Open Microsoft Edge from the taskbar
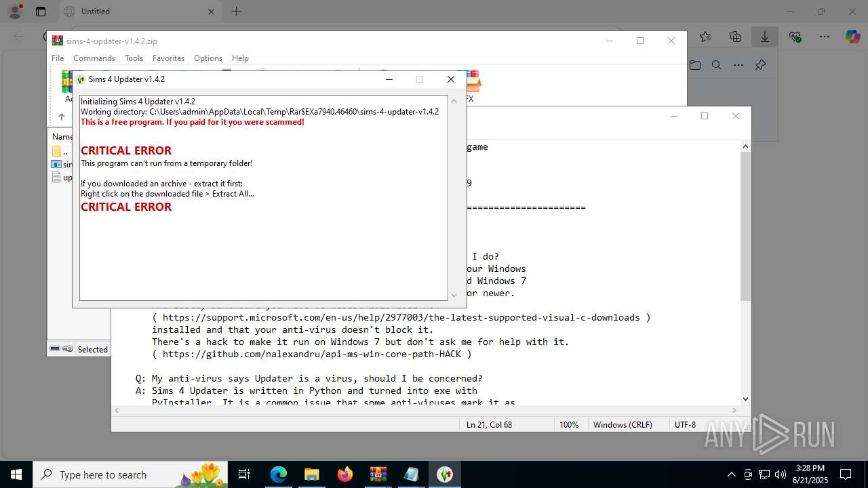Screen dimensions: 868x488 click(x=279, y=474)
